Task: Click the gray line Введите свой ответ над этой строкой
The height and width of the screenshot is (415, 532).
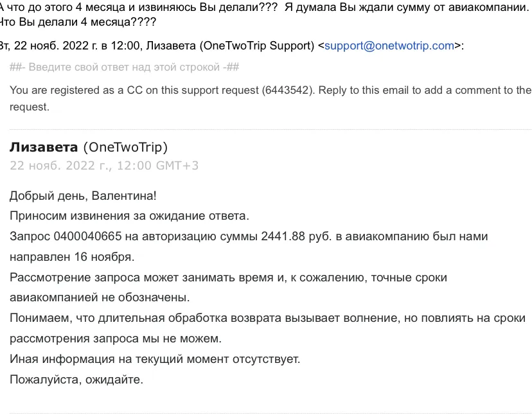Action: [124, 67]
